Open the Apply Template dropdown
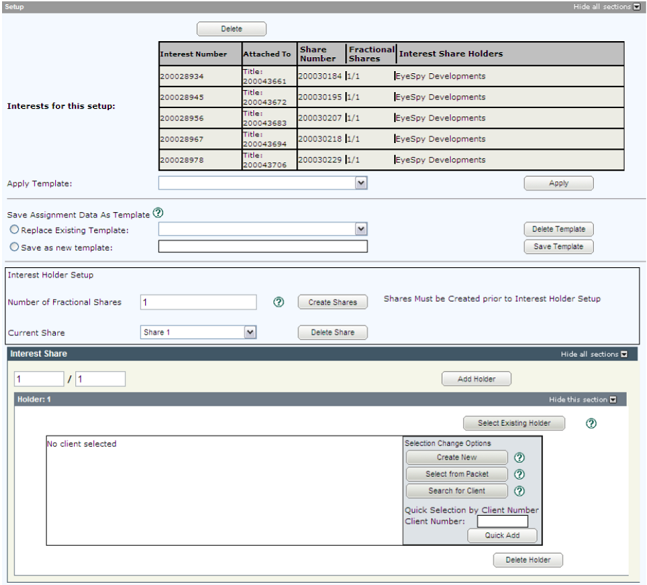This screenshot has width=647, height=585. pos(263,183)
